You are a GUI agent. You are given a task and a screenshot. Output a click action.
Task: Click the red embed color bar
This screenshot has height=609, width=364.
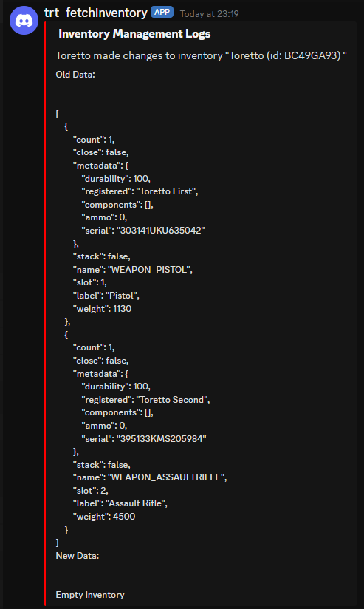(45, 314)
